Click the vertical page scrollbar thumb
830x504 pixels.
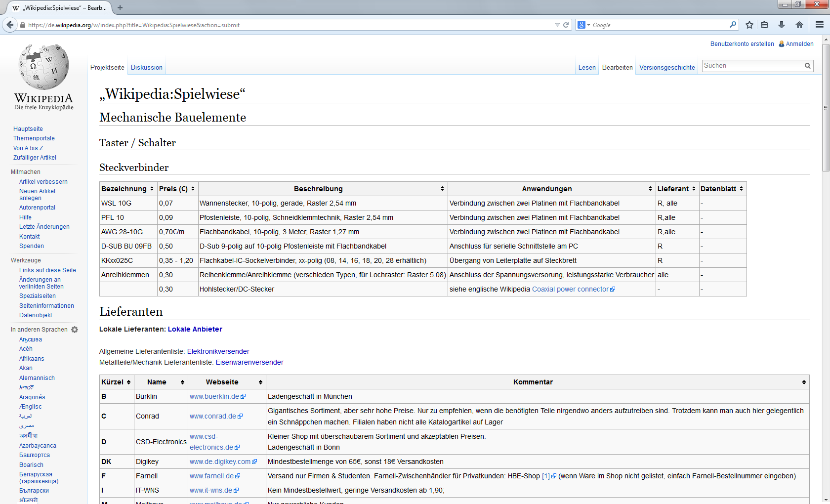[x=826, y=108]
